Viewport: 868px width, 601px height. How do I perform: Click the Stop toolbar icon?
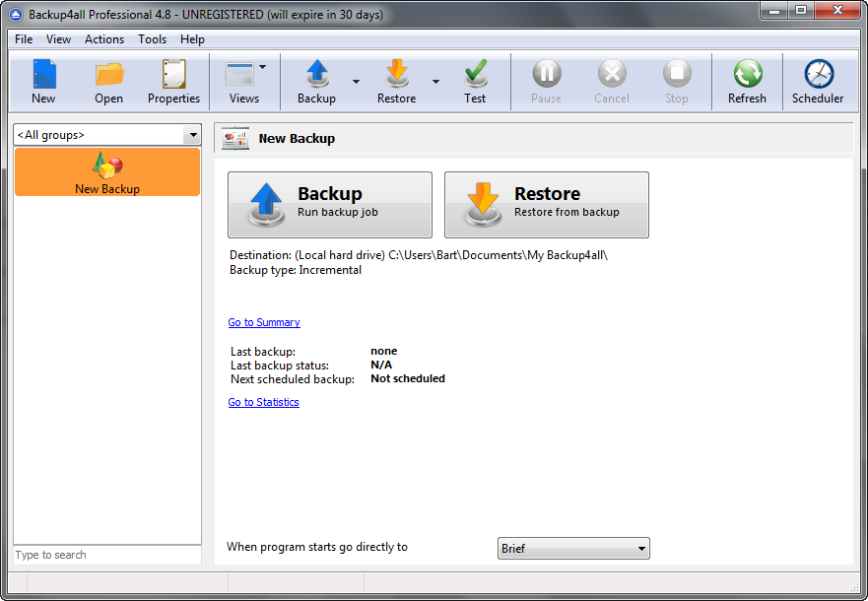point(677,82)
